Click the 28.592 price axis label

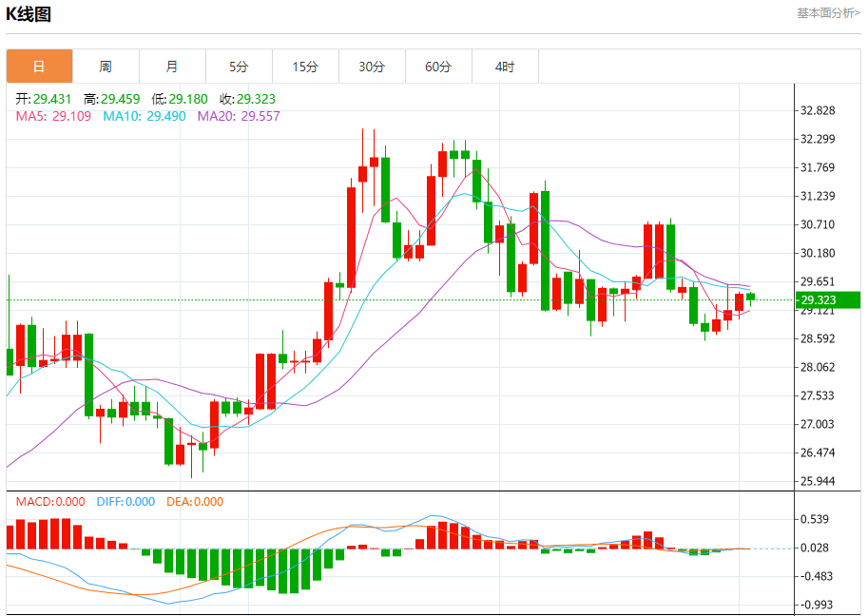click(x=818, y=338)
